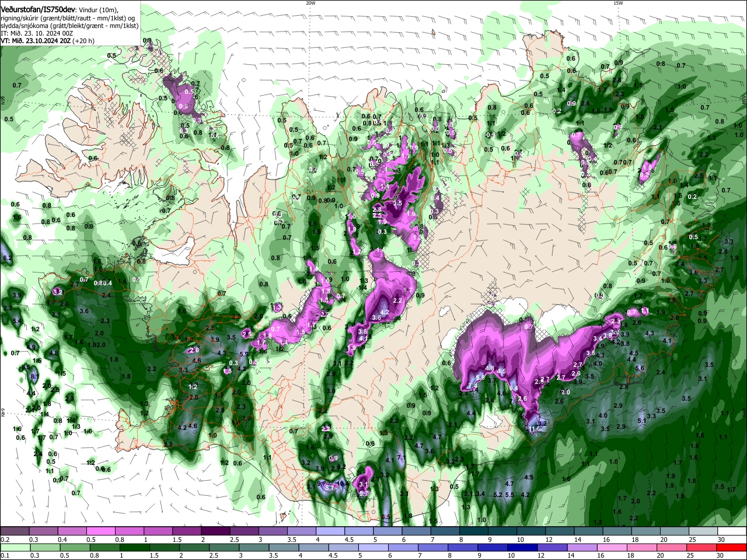Image resolution: width=747 pixels, height=560 pixels.
Task: Click the initial time 'IT: Mið. 23. 10. 2024 00Z'
Action: (x=37, y=33)
